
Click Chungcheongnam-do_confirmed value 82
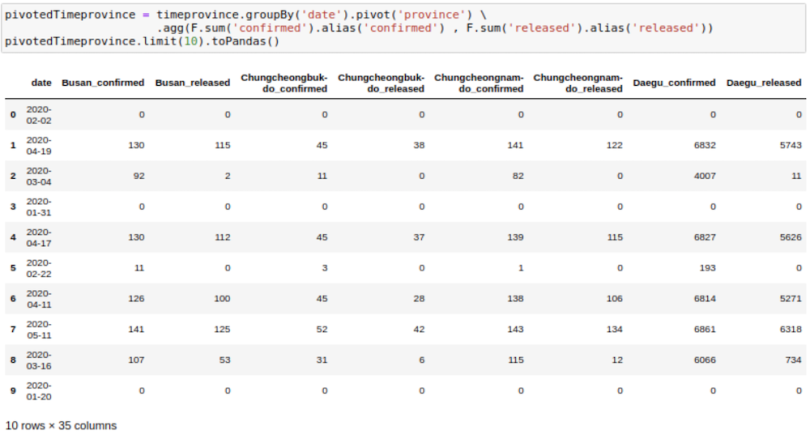coord(518,176)
